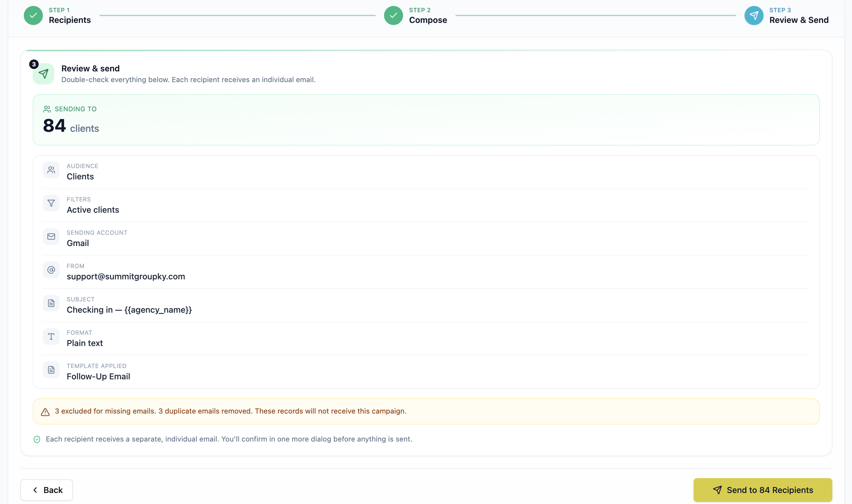This screenshot has height=504, width=852.
Task: Click the Filters funnel icon
Action: coord(51,203)
